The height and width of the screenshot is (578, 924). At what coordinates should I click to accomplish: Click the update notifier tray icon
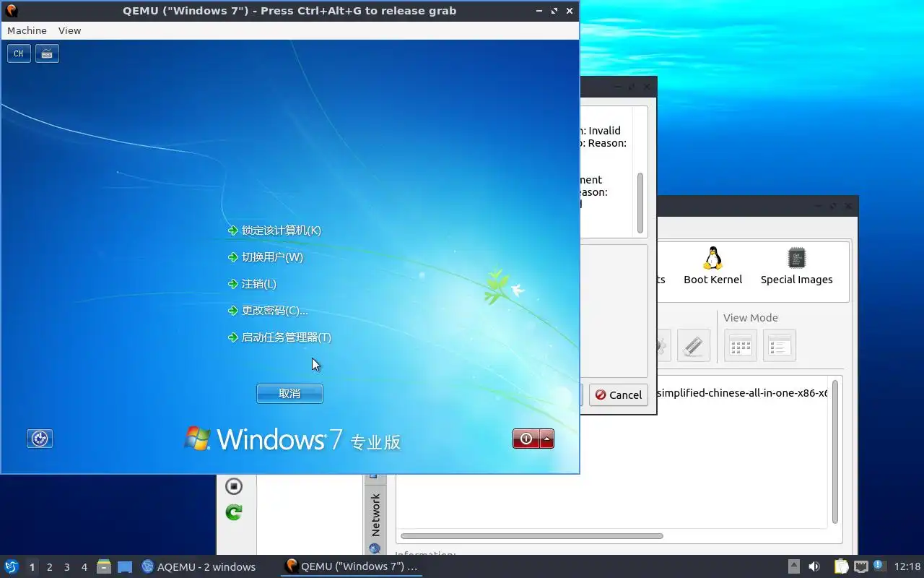[879, 566]
